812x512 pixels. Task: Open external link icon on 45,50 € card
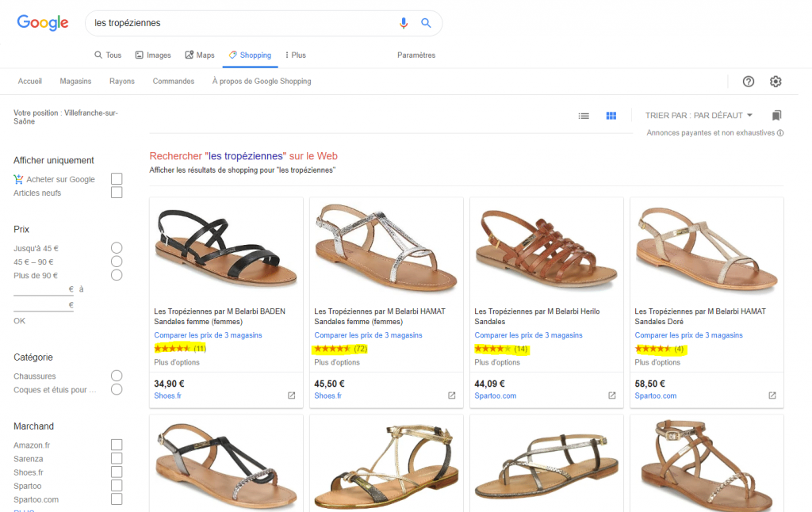(451, 395)
